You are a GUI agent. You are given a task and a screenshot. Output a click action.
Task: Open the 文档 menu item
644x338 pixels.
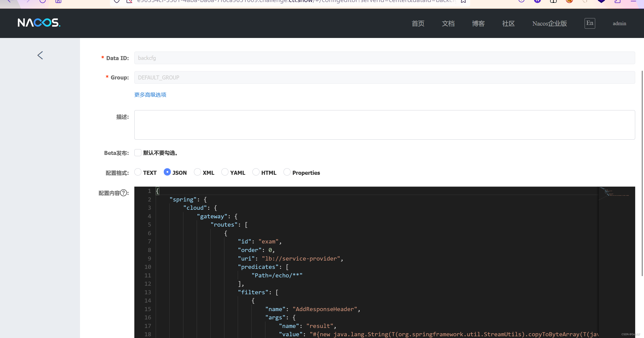point(448,23)
